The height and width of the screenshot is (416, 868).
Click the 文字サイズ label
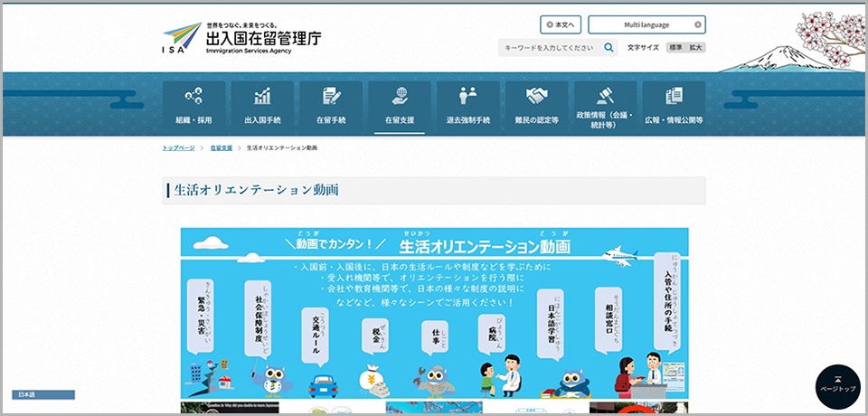(x=643, y=48)
